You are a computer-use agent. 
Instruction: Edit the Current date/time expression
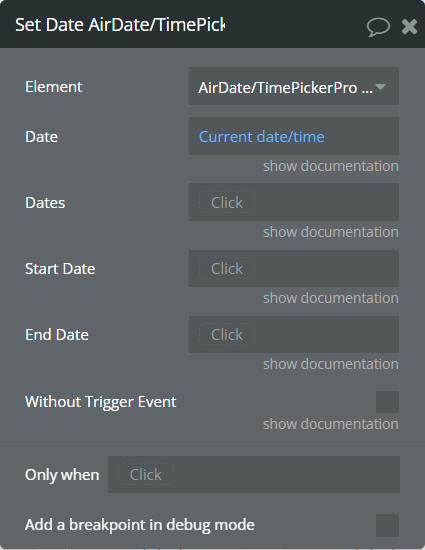pos(261,136)
